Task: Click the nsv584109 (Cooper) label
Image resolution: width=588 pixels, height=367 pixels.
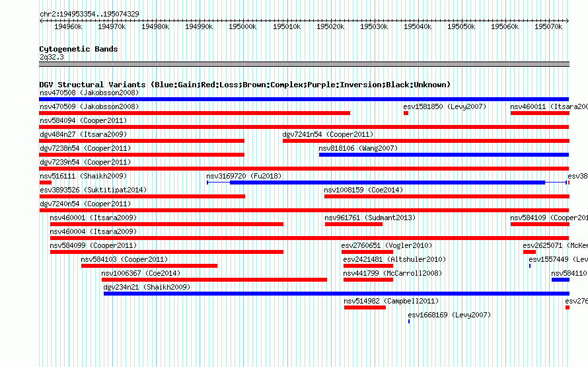Action: [x=549, y=218]
